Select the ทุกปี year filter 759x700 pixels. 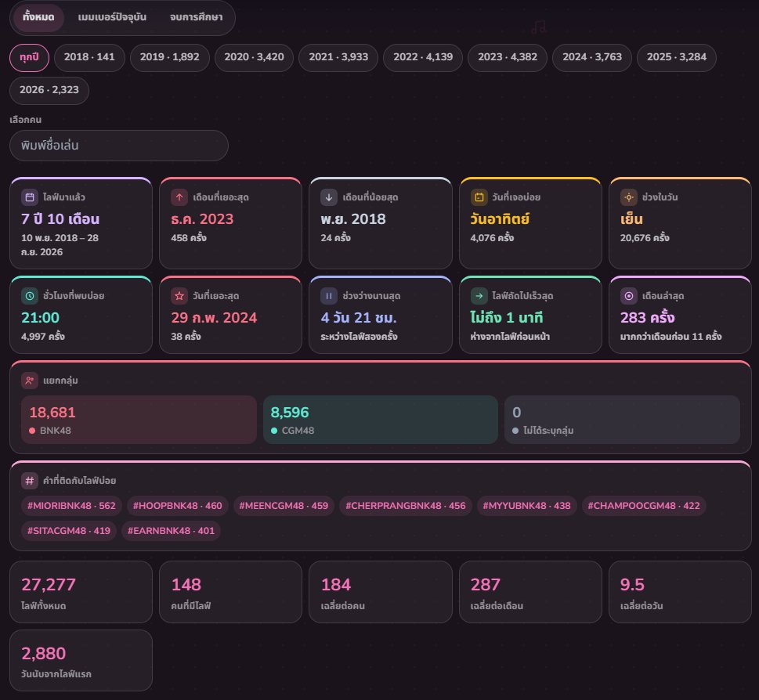click(x=29, y=58)
